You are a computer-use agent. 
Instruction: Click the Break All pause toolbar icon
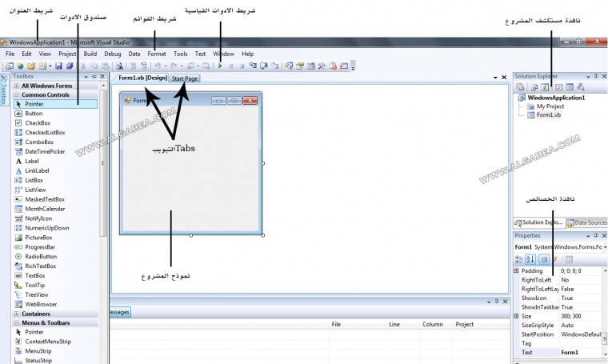pos(231,66)
